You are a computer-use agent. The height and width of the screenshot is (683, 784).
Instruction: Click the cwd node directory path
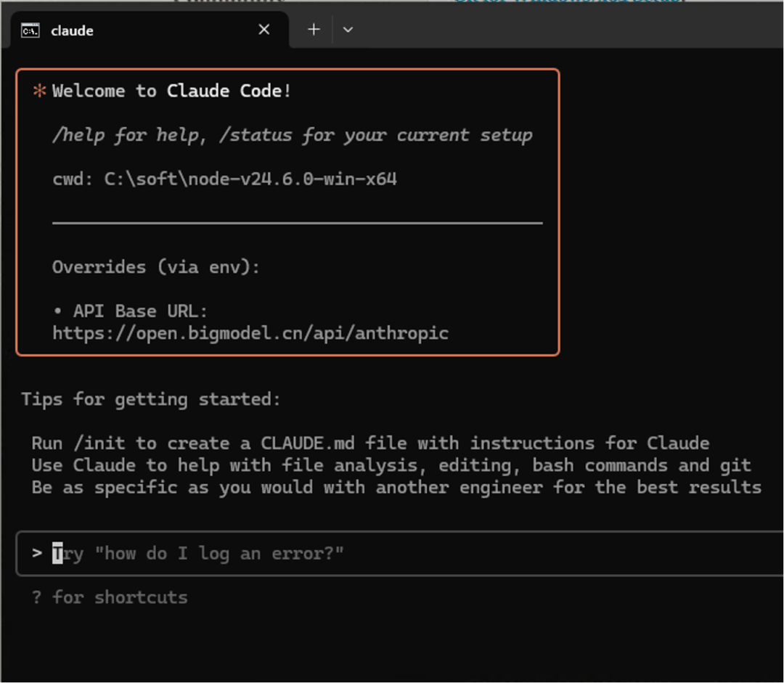(250, 179)
